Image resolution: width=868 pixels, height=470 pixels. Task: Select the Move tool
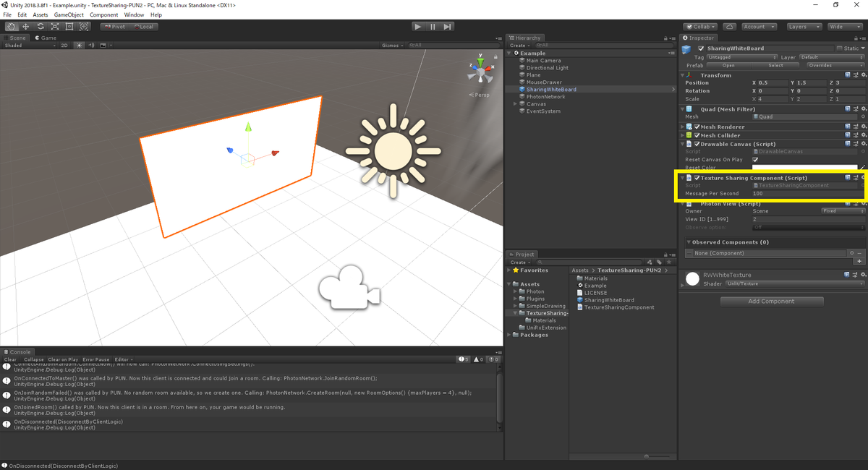(25, 26)
